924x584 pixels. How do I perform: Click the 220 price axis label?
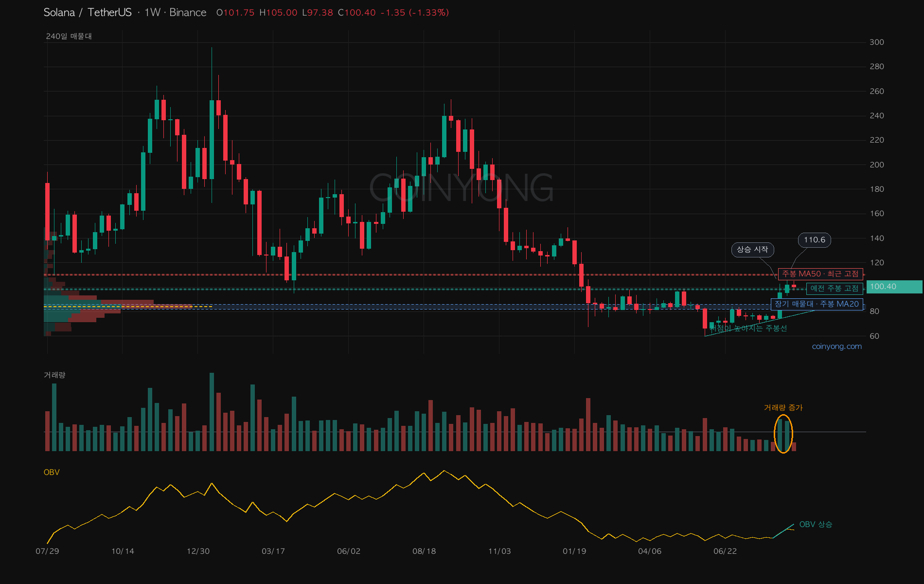click(x=877, y=140)
